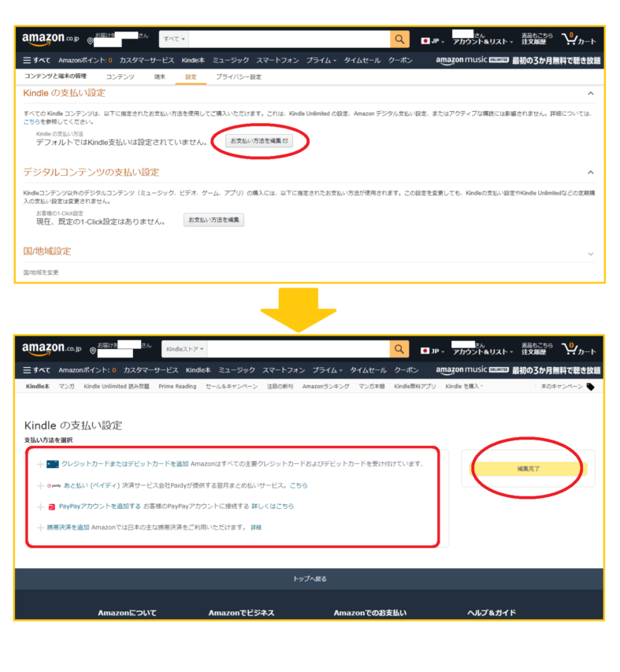Viewport: 620px width, 672px height.
Task: Expand the 国/地域設定 section
Action: click(590, 254)
